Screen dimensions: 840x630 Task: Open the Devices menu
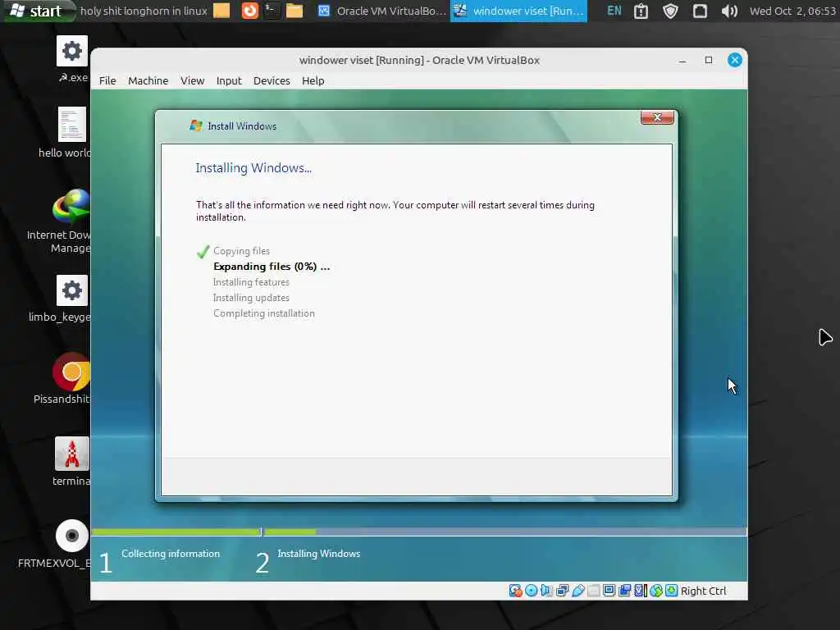(x=272, y=80)
